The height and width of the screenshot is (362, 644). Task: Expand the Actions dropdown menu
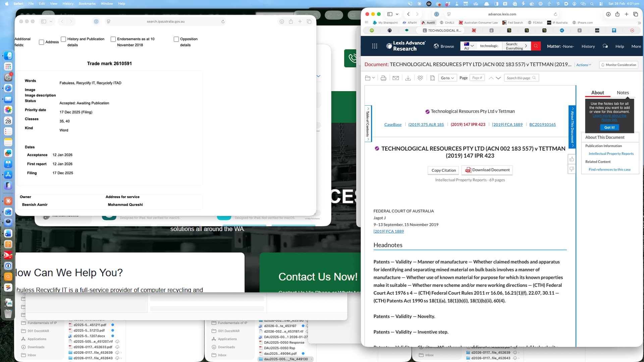[x=584, y=65]
